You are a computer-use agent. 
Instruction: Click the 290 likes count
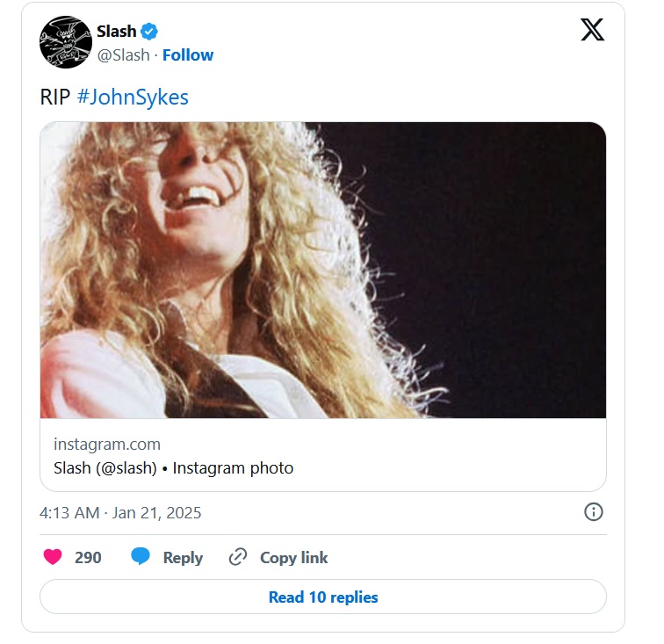(x=88, y=557)
